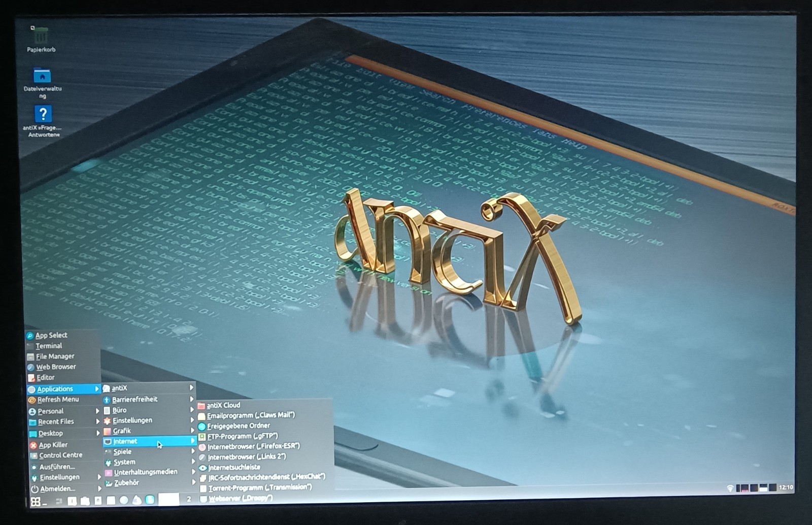812x525 pixels.
Task: Expand the Abmelden... submenu arrow
Action: point(99,489)
